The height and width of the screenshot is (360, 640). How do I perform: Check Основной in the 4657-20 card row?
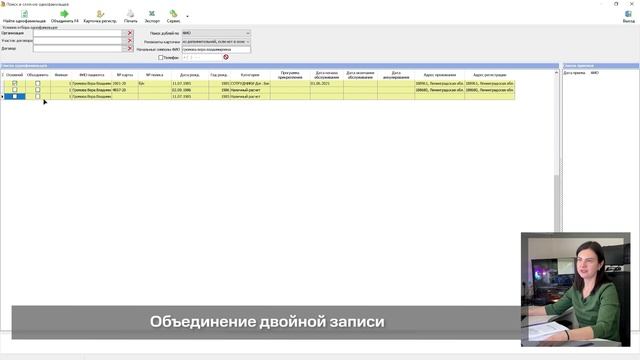pos(15,90)
